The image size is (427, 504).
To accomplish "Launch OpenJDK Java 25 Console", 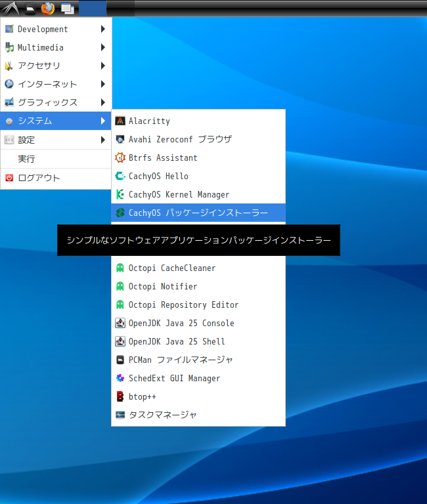I will coord(198,323).
